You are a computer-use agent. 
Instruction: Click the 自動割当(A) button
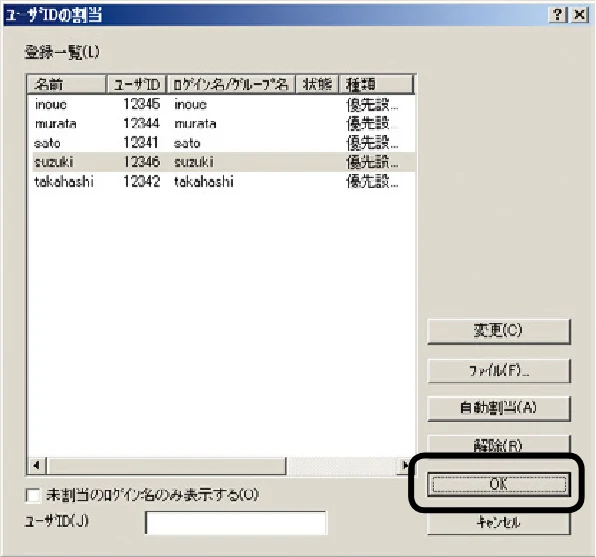(x=499, y=408)
